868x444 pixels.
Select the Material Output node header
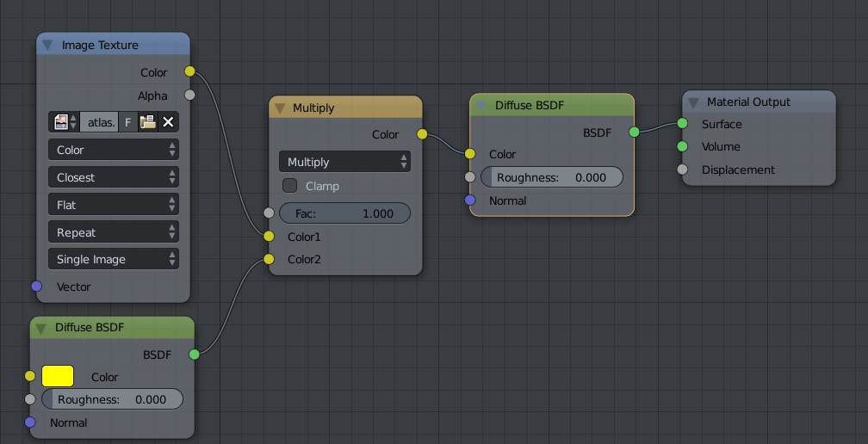point(759,102)
